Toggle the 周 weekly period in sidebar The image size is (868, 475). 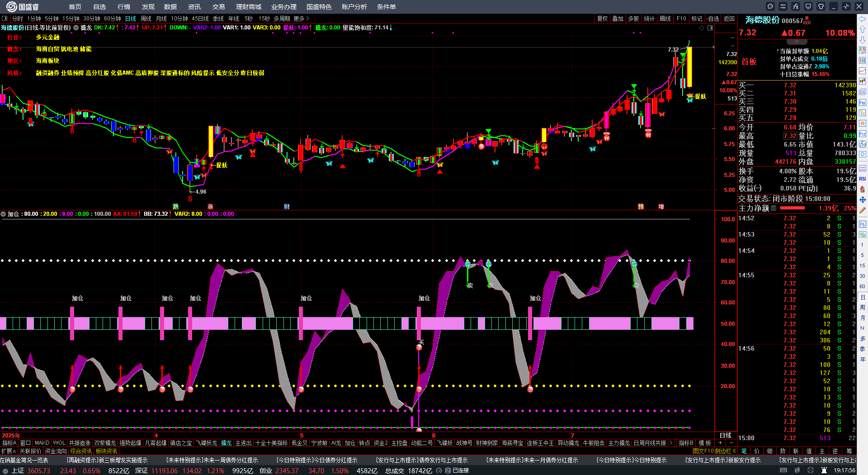[x=863, y=308]
